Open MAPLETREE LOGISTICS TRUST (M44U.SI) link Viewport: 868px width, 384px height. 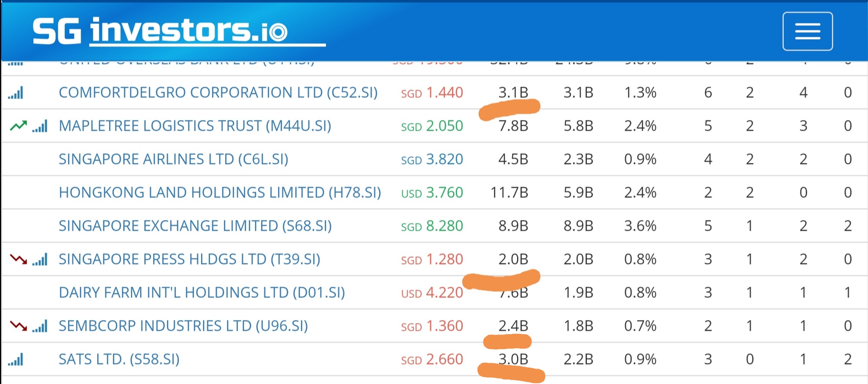pos(195,126)
